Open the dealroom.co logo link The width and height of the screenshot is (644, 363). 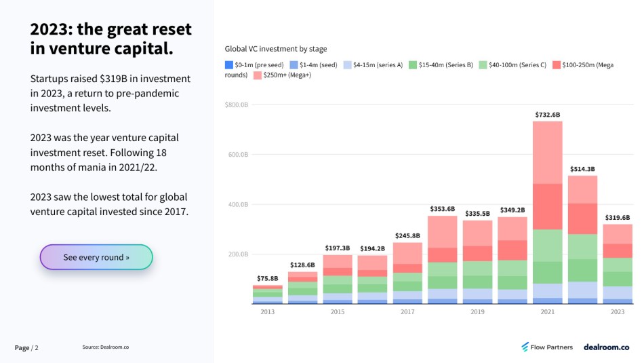coord(606,347)
